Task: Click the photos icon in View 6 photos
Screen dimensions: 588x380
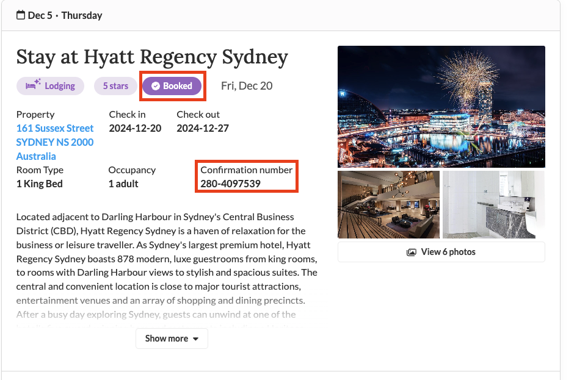Action: [x=412, y=252]
